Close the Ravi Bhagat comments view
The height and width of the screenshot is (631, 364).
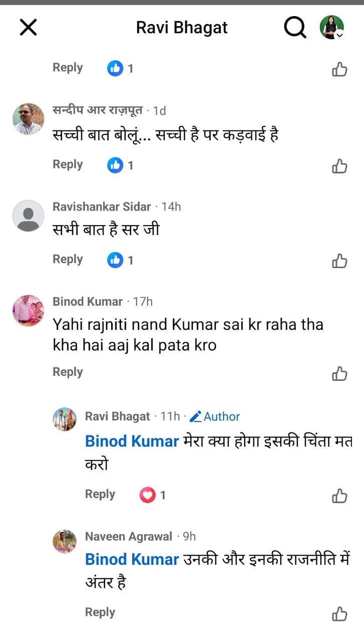pos(28,27)
